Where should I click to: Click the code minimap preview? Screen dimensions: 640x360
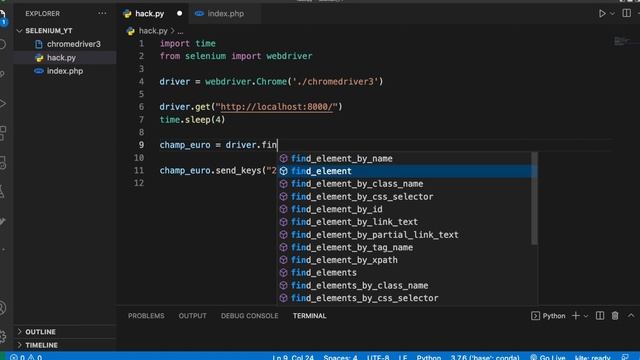tap(622, 41)
